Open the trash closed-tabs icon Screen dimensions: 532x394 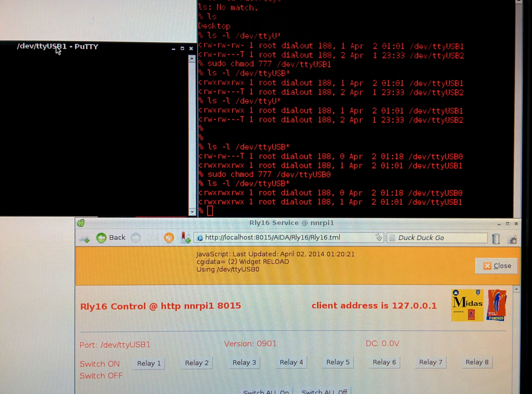(496, 239)
